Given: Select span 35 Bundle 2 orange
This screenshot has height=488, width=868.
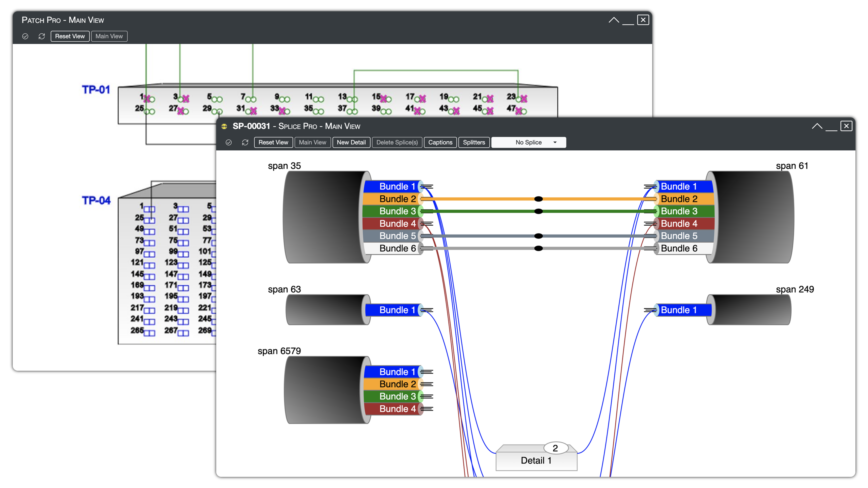Looking at the screenshot, I should pos(393,199).
